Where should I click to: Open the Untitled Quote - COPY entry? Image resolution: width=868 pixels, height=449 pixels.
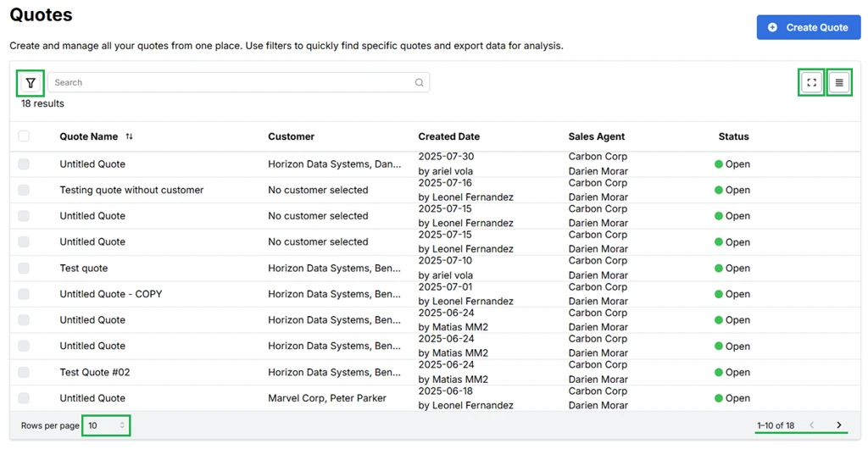[x=111, y=294]
